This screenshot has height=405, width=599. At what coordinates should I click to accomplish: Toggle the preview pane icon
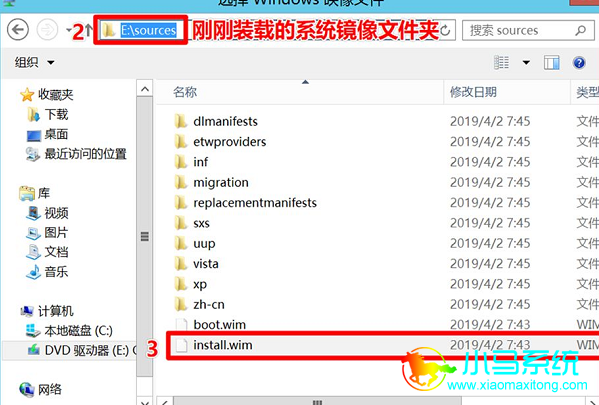click(x=552, y=62)
